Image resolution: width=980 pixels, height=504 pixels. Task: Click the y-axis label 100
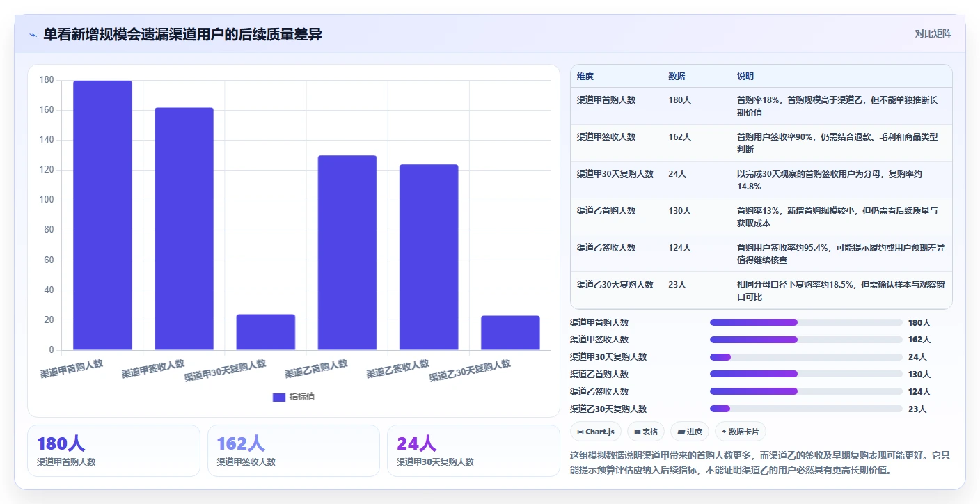(x=47, y=200)
